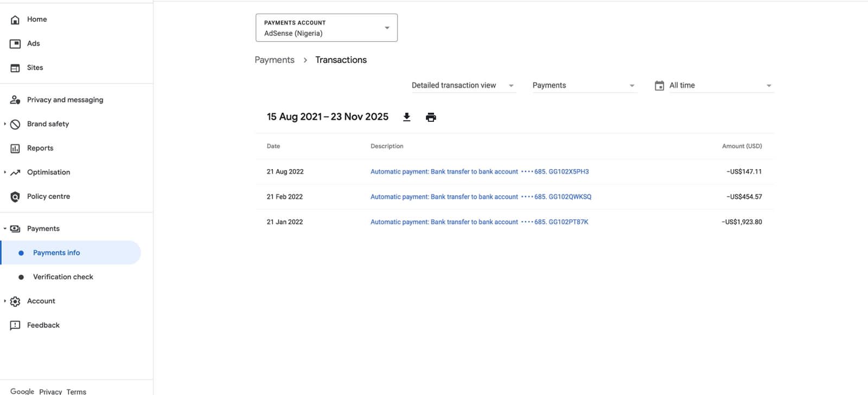The height and width of the screenshot is (395, 868).
Task: Click the Reports chart icon
Action: pos(15,148)
